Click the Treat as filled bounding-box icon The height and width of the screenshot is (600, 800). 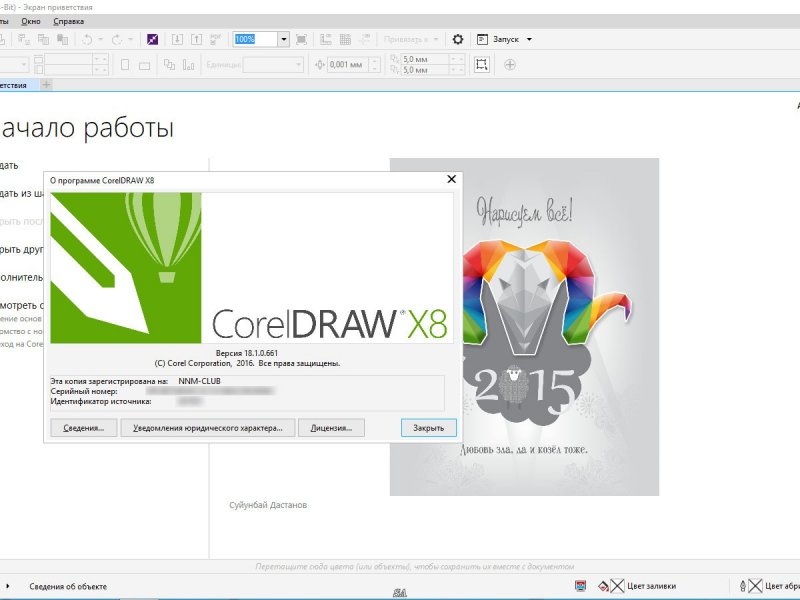tap(481, 64)
